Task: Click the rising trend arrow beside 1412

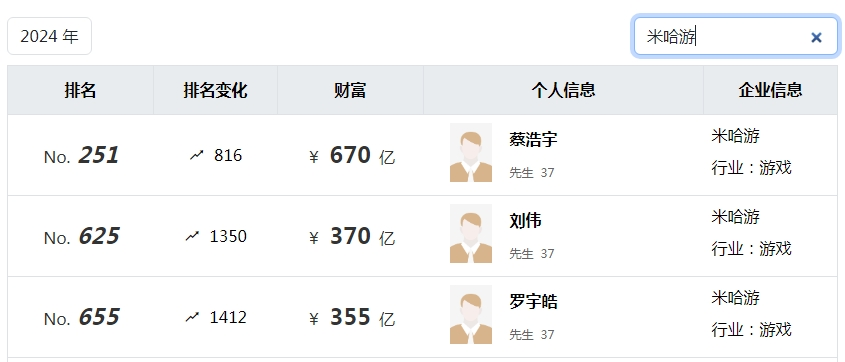Action: [192, 317]
